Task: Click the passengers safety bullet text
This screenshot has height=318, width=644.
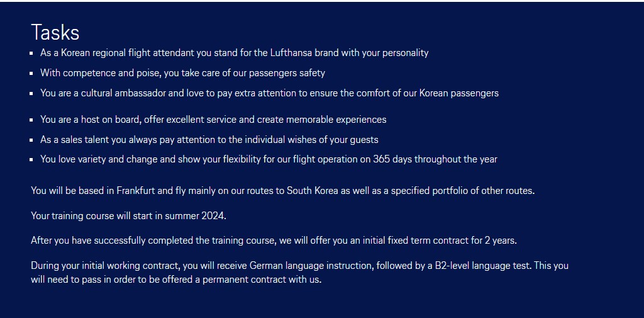Action: point(182,73)
